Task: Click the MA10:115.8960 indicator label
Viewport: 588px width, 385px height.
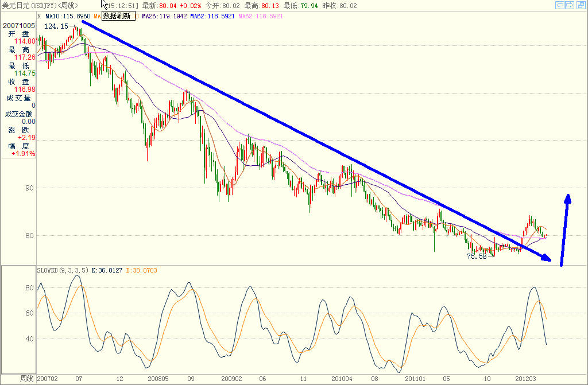Action: click(68, 16)
